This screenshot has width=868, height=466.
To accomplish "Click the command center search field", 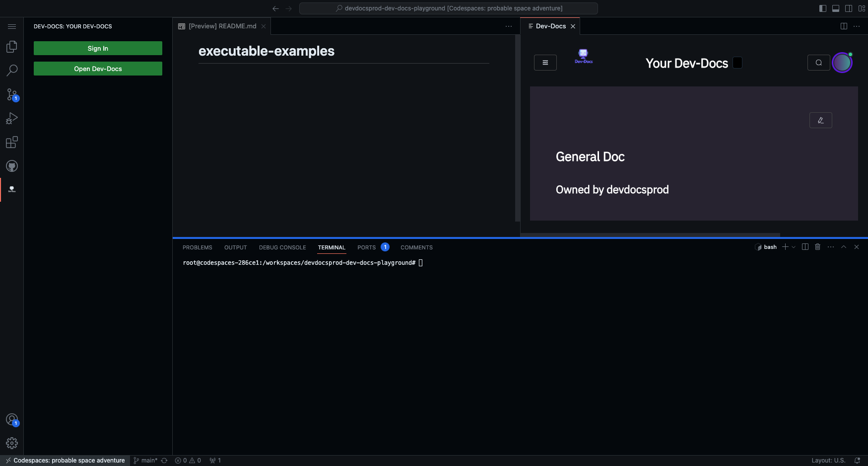I will (448, 8).
